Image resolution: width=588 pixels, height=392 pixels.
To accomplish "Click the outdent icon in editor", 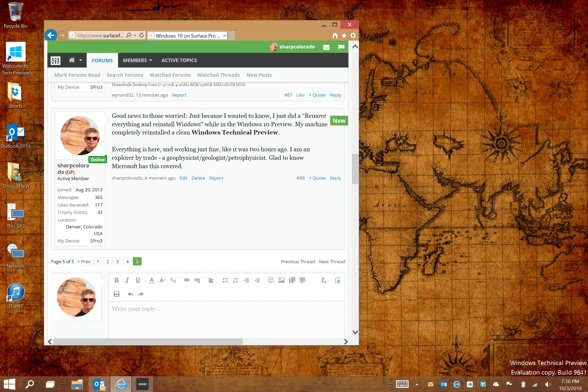I will tap(246, 280).
